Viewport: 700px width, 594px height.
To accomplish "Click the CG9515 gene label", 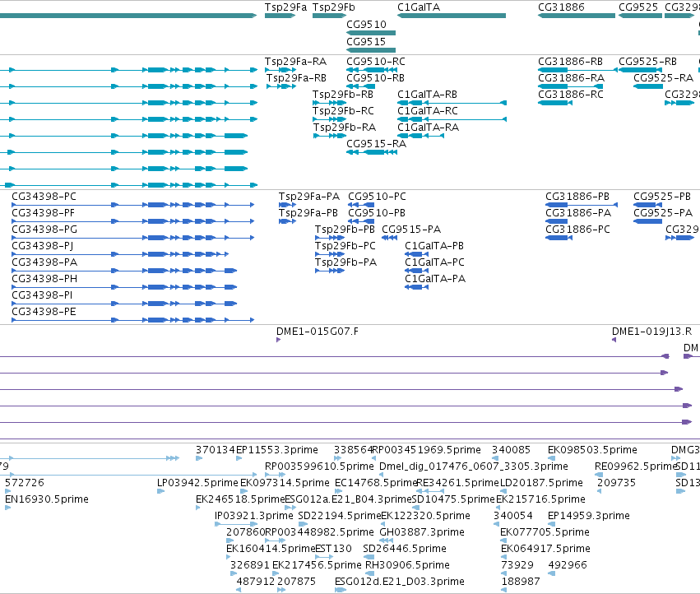I will [x=366, y=41].
